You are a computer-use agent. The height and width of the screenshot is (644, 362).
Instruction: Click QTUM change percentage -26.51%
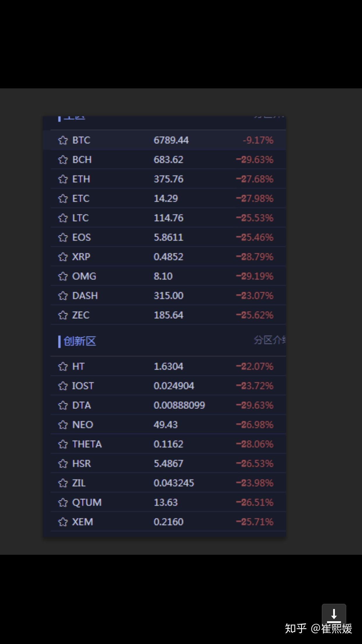[255, 503]
